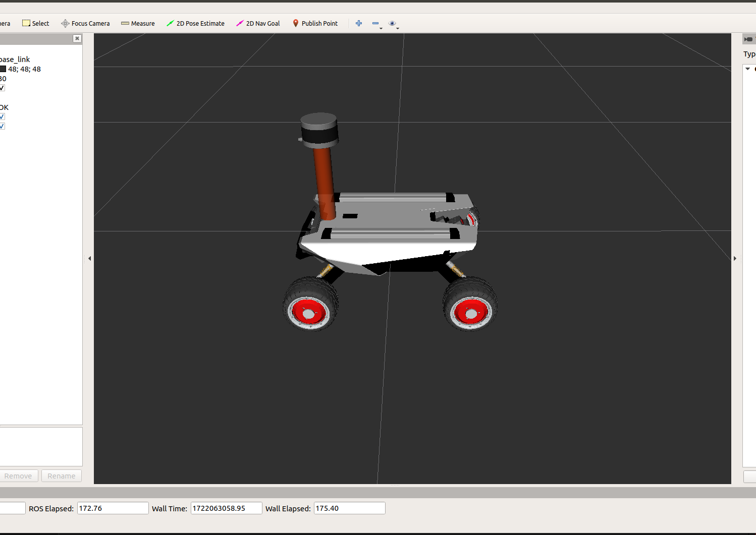Collapse left panel with arrow handle
The image size is (756, 535).
[89, 258]
